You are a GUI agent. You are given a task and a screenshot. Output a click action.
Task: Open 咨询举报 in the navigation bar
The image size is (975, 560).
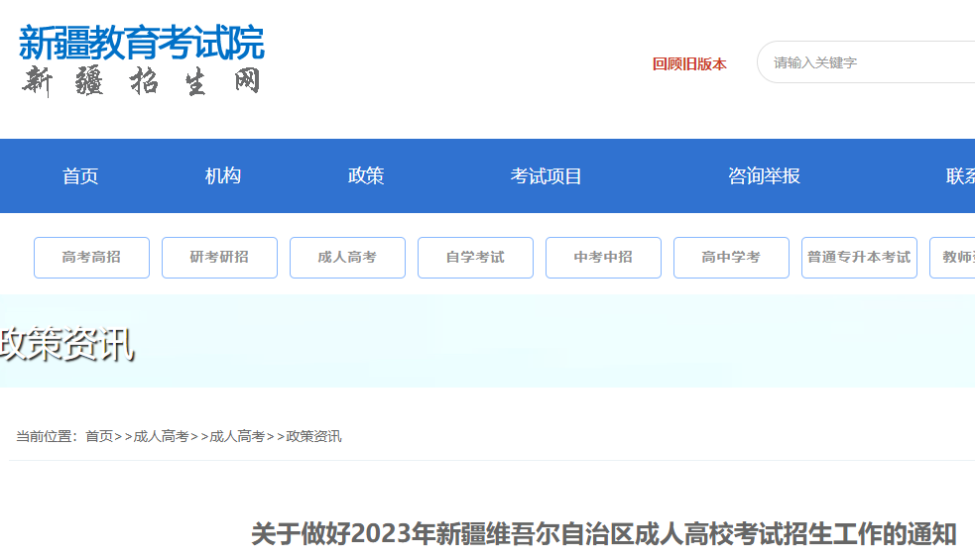(764, 175)
